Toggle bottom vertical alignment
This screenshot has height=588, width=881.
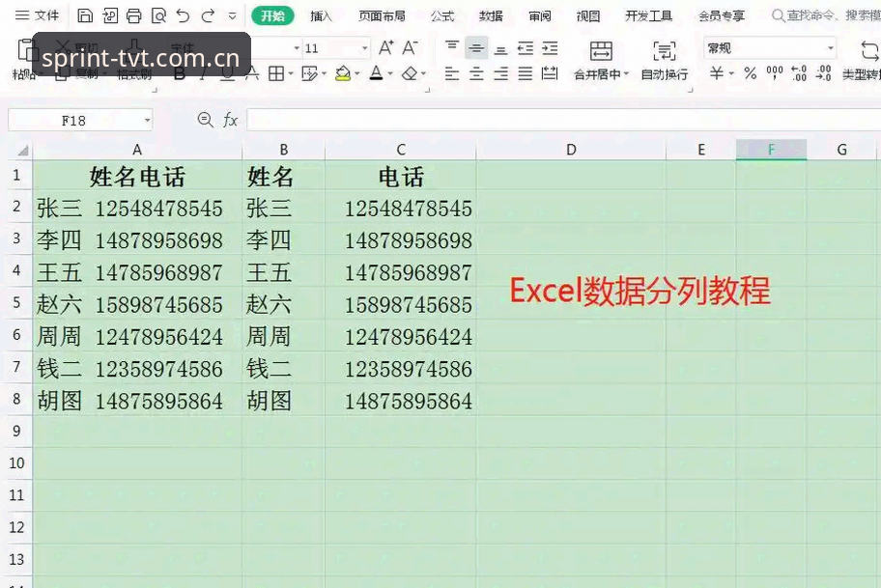[x=500, y=48]
